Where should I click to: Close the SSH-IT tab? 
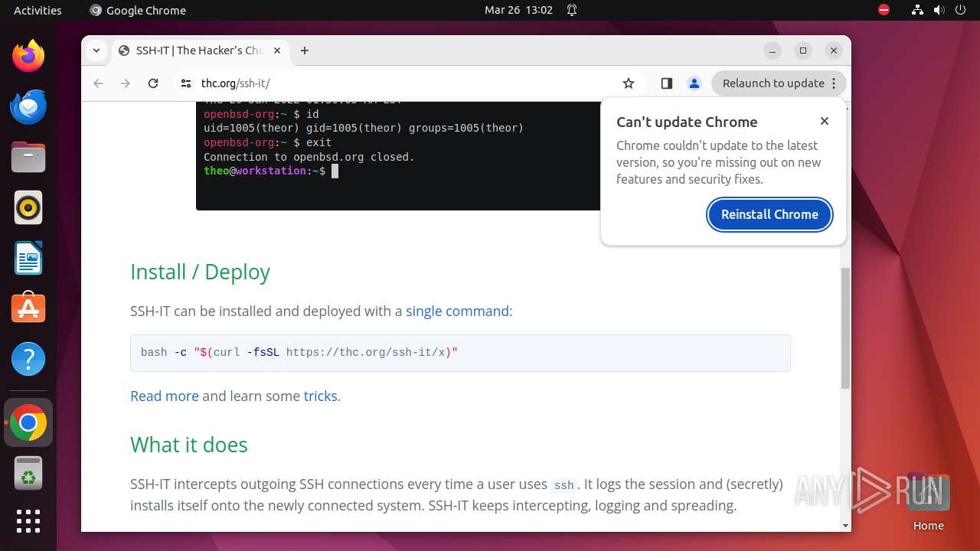coord(277,51)
